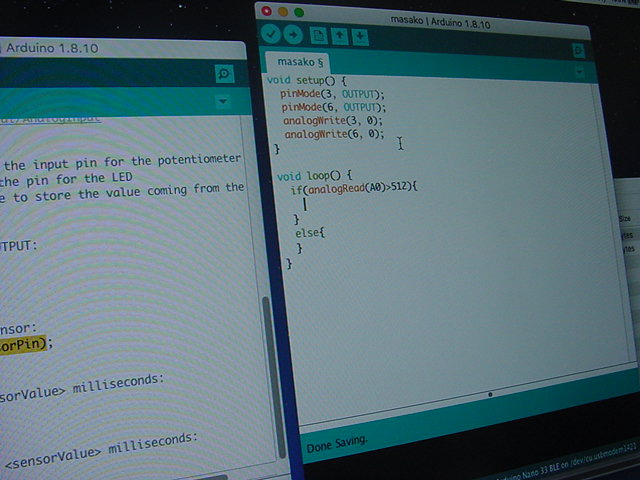The height and width of the screenshot is (480, 640).
Task: Click the 'void loop() {' line
Action: 314,176
